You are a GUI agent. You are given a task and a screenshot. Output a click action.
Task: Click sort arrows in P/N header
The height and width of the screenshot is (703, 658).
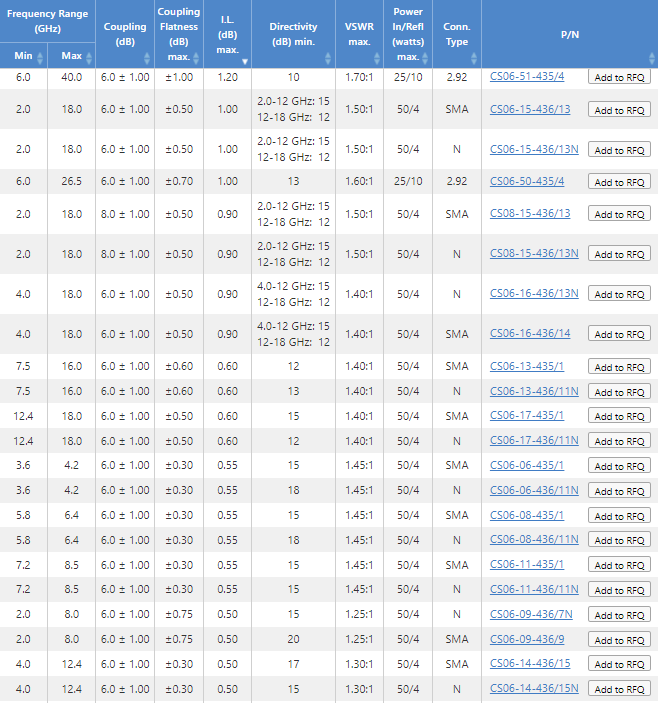[651, 56]
